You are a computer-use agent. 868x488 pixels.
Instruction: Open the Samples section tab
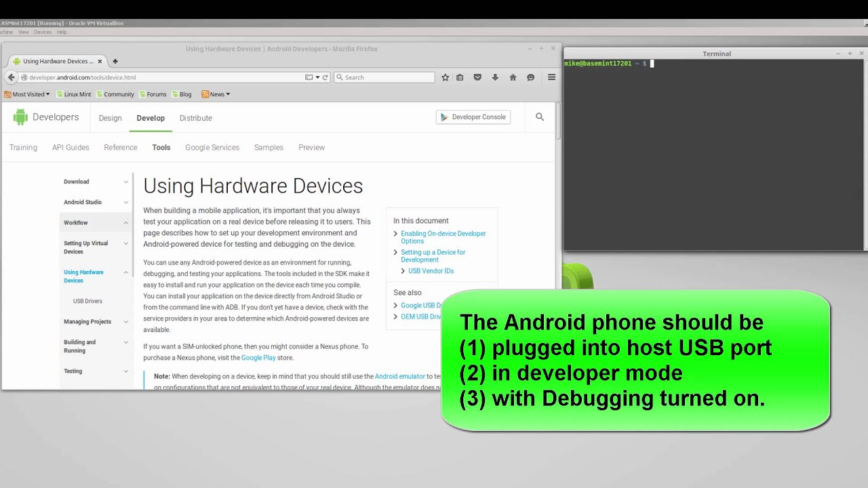click(x=269, y=147)
